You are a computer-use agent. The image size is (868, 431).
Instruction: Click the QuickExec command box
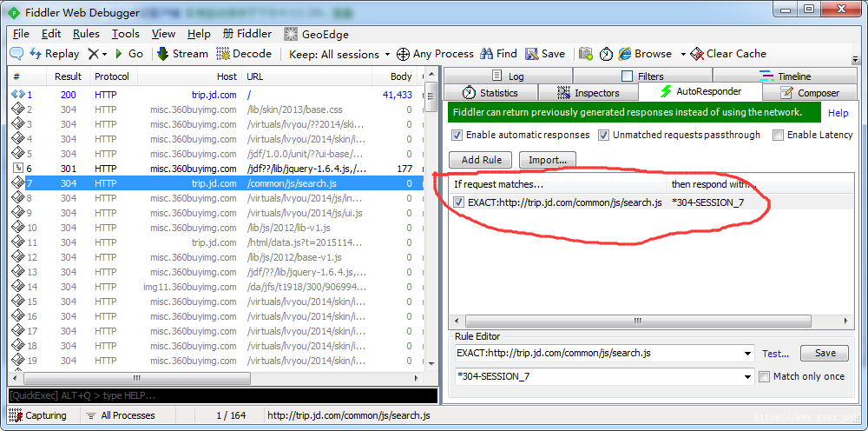click(x=222, y=395)
